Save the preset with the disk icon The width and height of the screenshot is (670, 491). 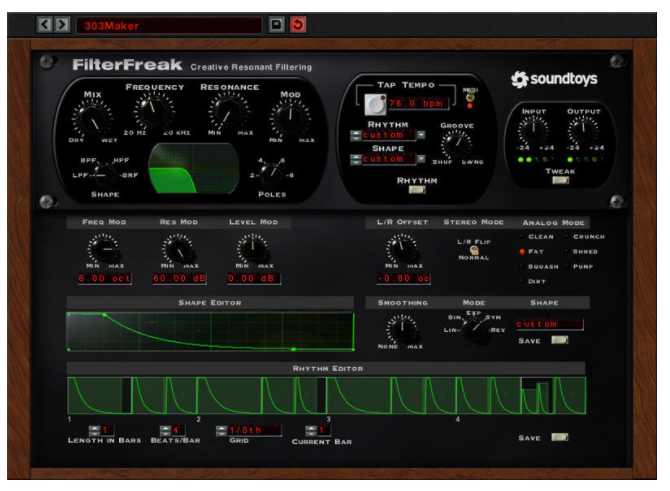click(276, 25)
